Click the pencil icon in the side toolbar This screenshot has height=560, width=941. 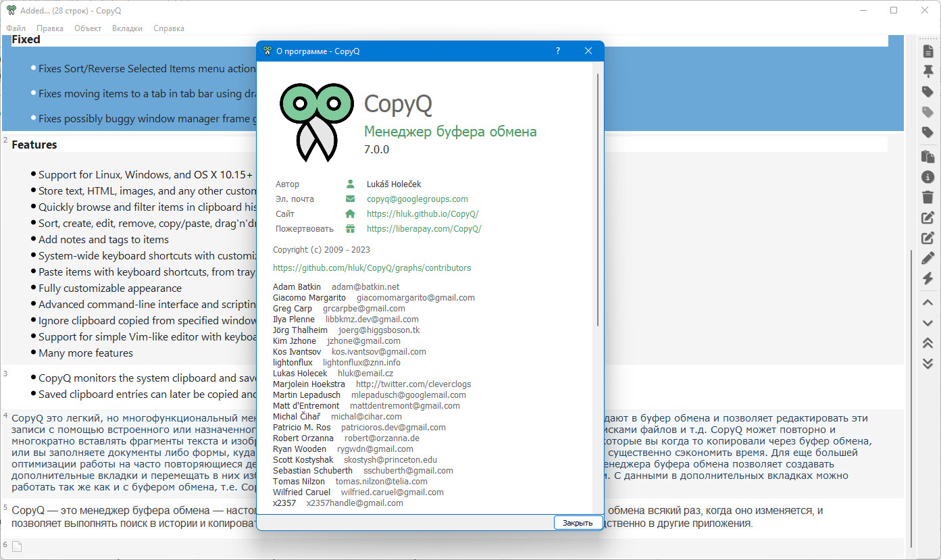(x=927, y=258)
